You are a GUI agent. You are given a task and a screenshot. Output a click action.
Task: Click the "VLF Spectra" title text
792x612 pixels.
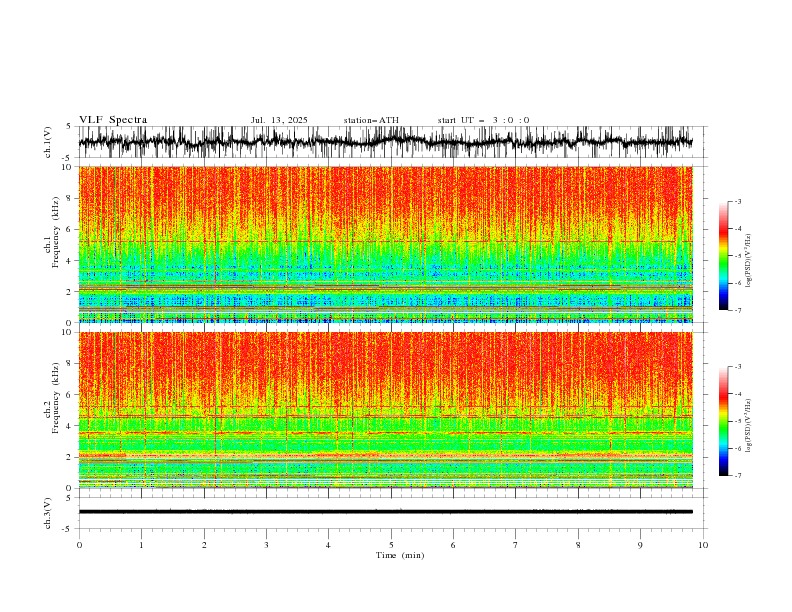click(x=113, y=120)
